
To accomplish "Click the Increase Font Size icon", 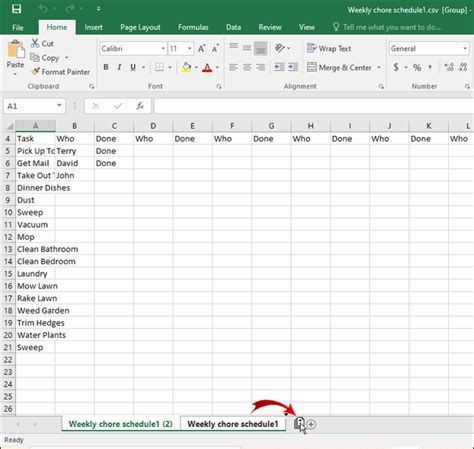I will click(202, 49).
